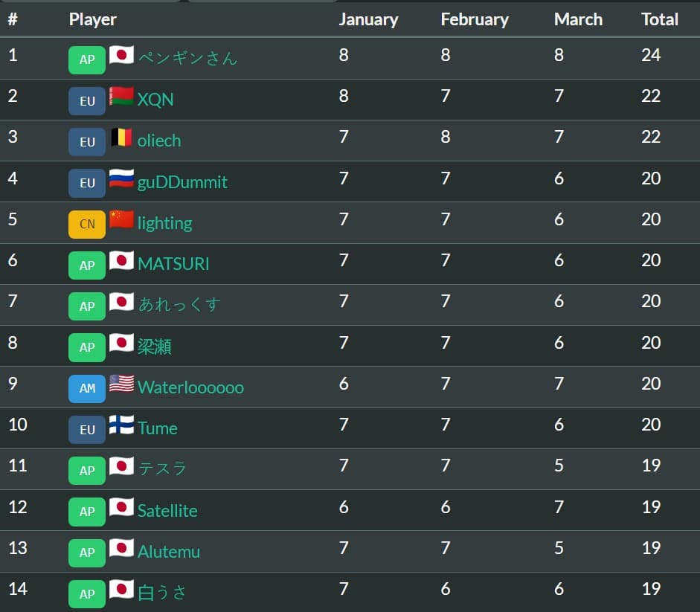
Task: Open Alutemu's player profile
Action: pos(169,552)
